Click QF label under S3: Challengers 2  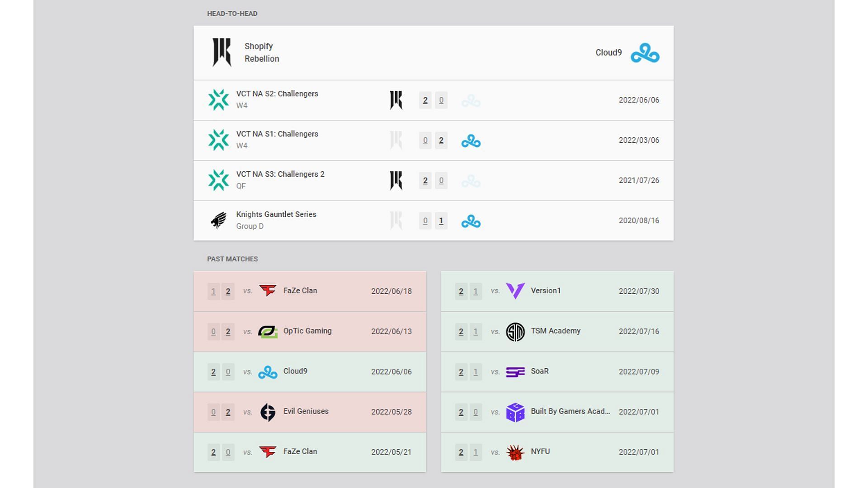point(241,186)
